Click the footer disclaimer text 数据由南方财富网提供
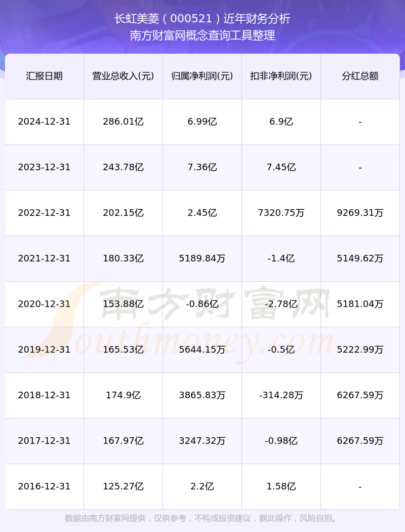The height and width of the screenshot is (532, 405). click(x=105, y=518)
